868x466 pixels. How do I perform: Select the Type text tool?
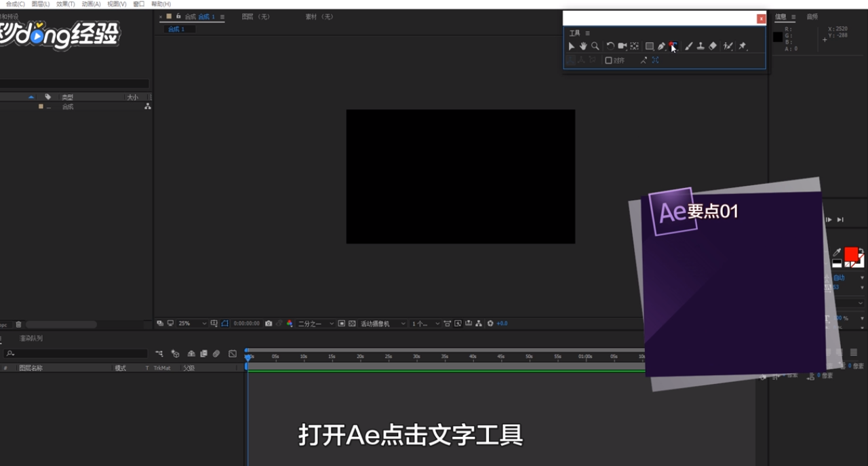click(x=673, y=46)
